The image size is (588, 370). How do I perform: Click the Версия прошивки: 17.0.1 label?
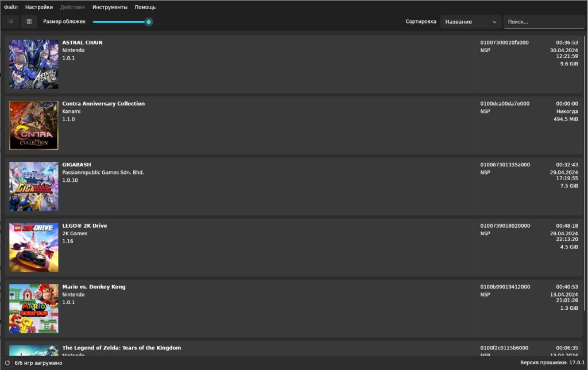pos(552,363)
